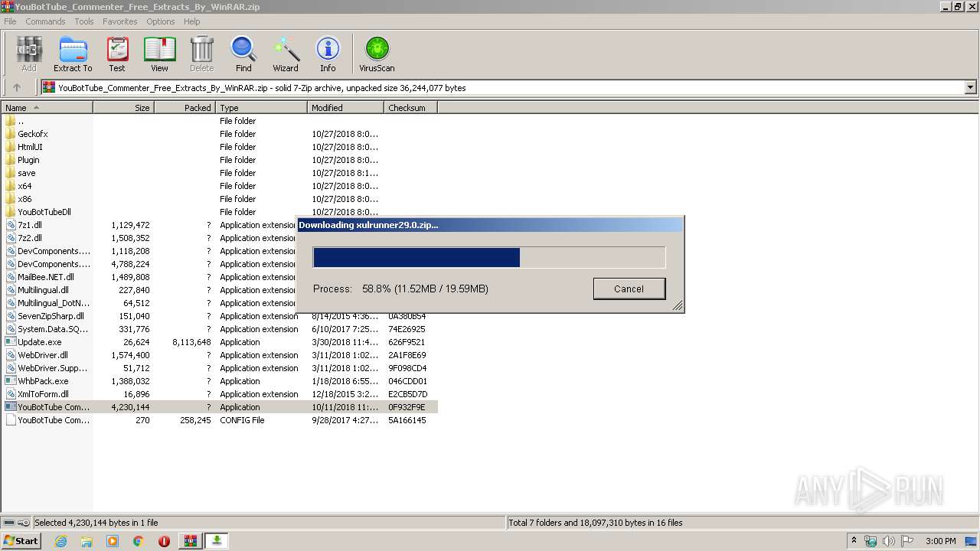Open the Tools menu
This screenshot has height=551, width=980.
pos(84,21)
